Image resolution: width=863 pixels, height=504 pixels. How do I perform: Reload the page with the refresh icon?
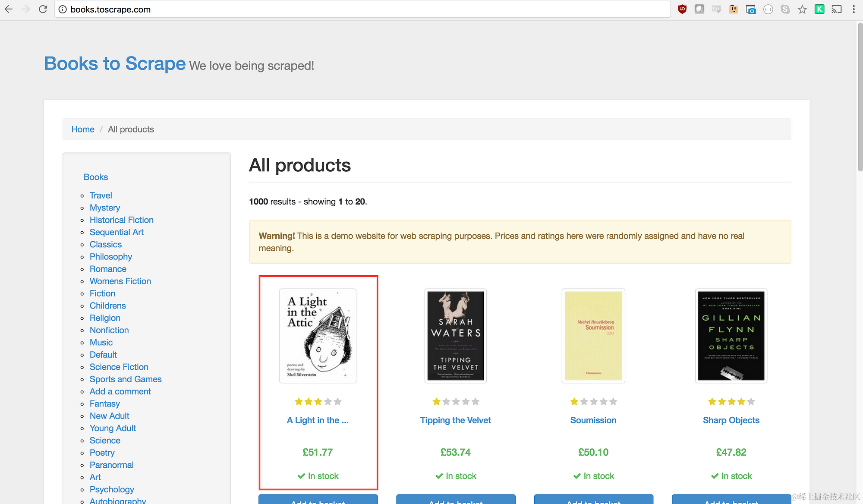click(x=43, y=9)
